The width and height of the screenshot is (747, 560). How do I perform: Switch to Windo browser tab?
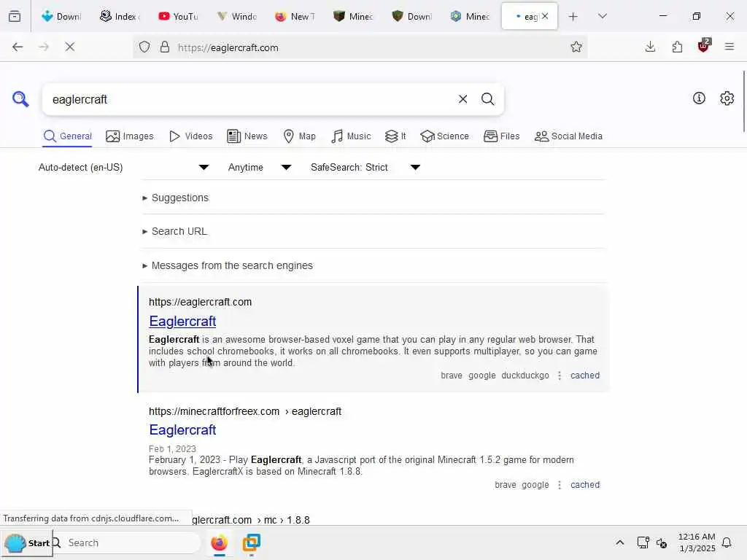(x=237, y=16)
